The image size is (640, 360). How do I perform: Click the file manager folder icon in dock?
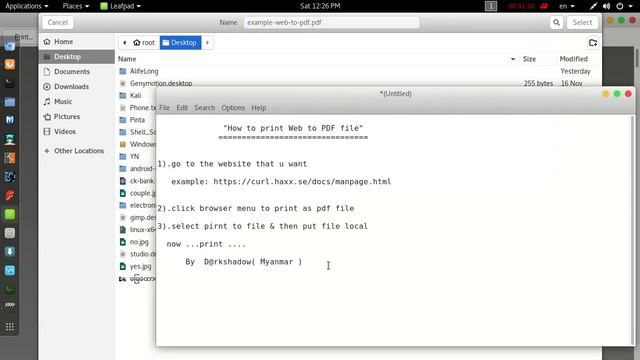click(10, 102)
